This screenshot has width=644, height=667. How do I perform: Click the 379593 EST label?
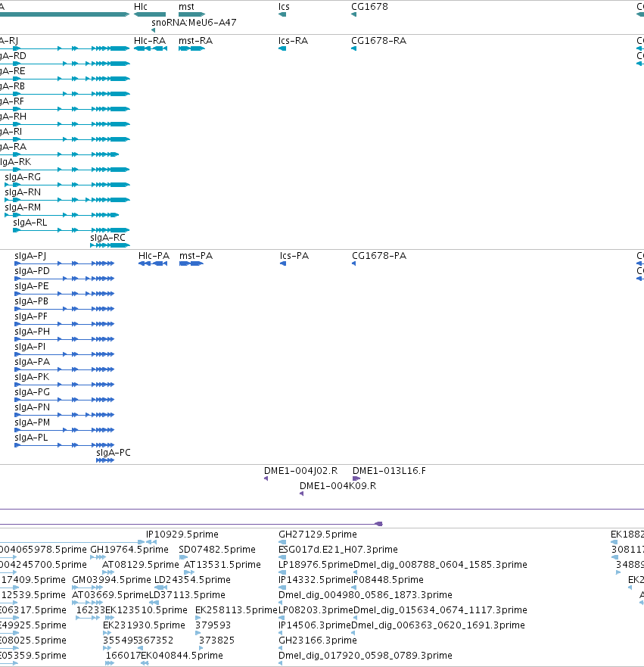(213, 625)
